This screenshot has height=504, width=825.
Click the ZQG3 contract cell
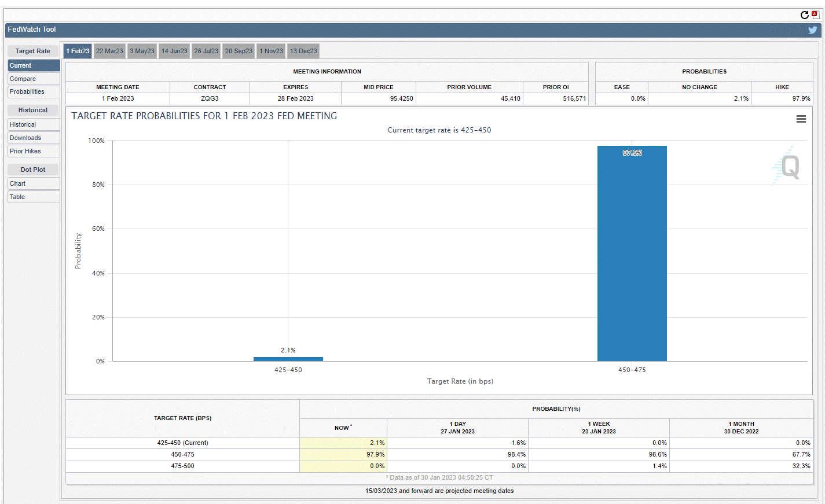click(x=210, y=98)
